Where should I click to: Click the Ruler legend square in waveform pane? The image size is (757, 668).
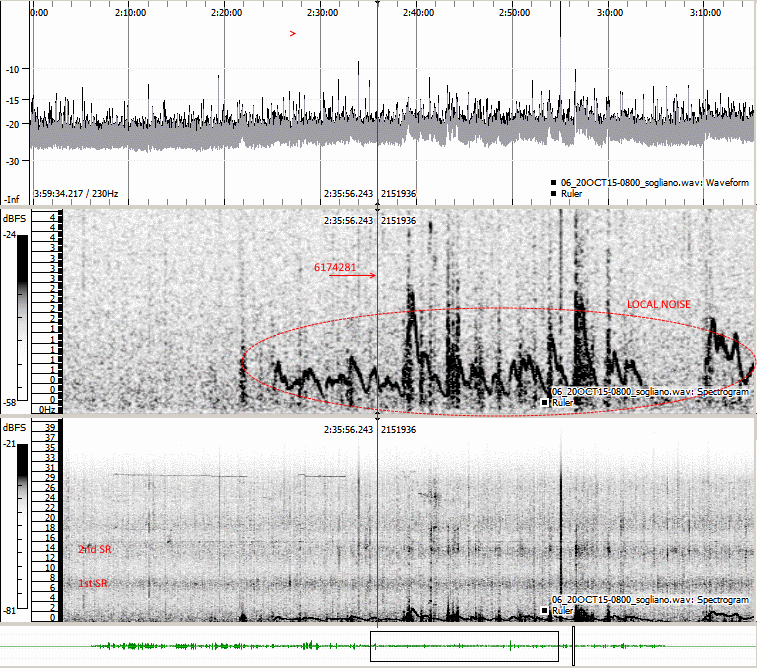[552, 193]
